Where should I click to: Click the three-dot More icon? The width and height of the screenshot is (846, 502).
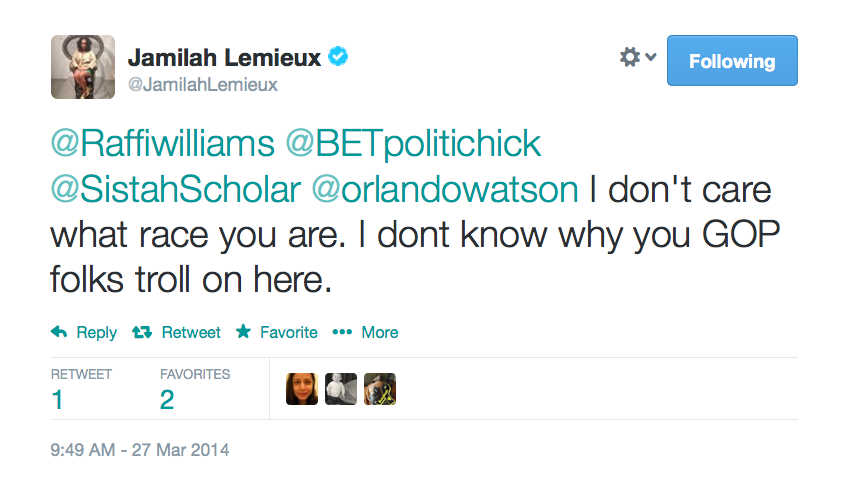pos(343,332)
